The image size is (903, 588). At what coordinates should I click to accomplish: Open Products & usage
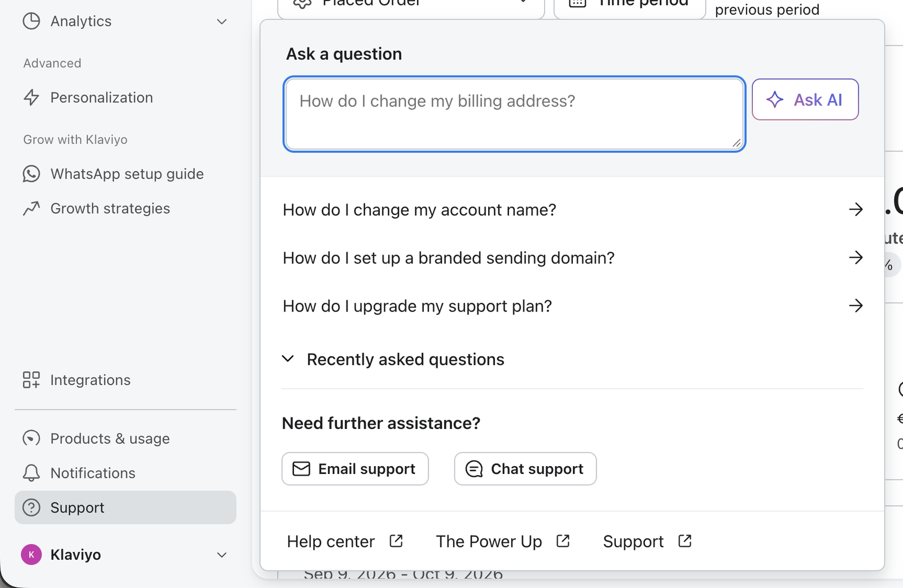coord(125,438)
